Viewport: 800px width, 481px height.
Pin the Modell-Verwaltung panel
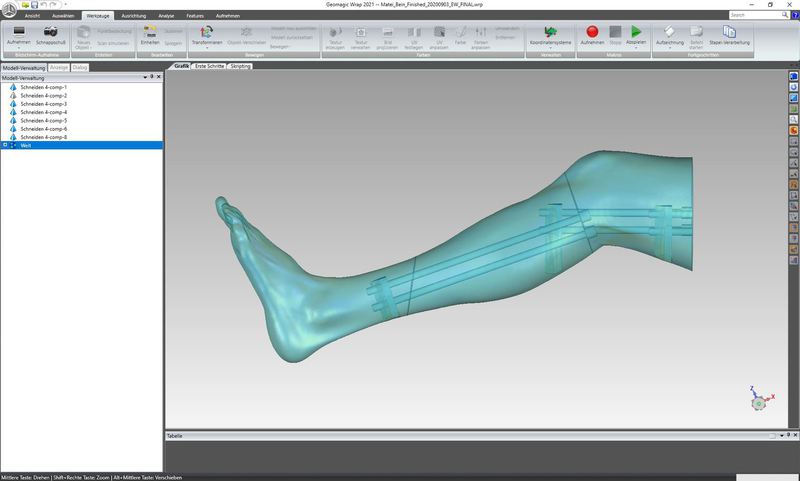coord(151,77)
